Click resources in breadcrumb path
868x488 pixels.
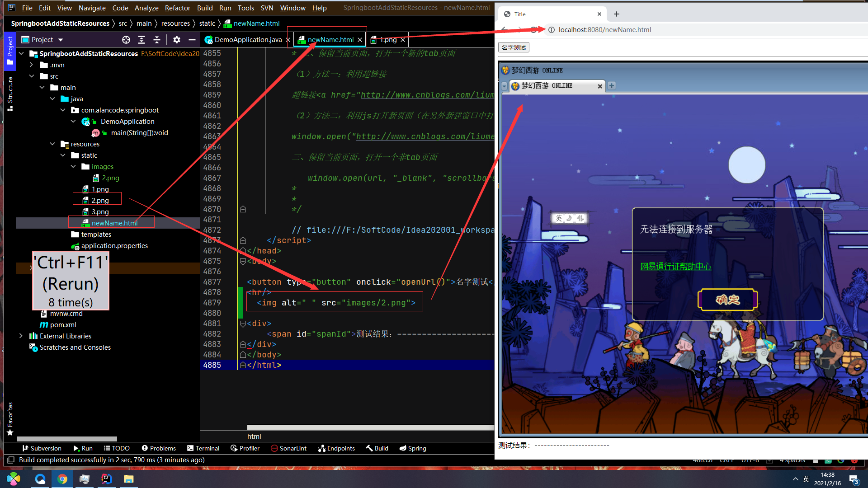tap(175, 23)
